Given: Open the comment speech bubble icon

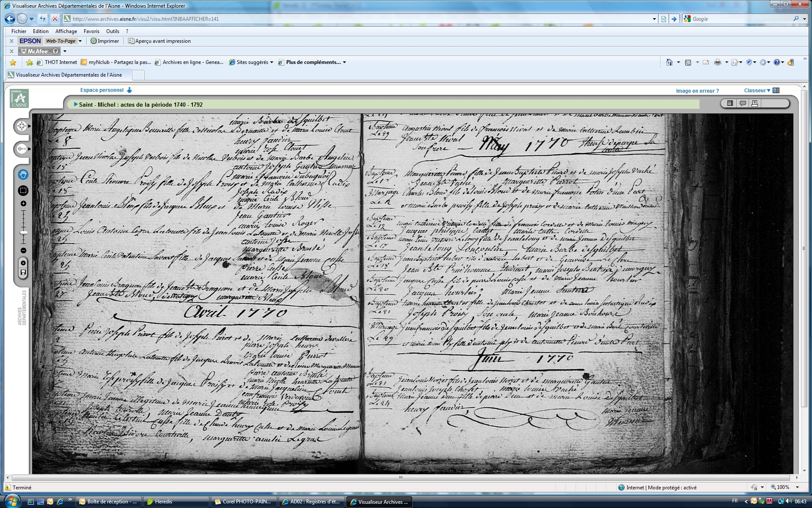Looking at the screenshot, I should tap(743, 103).
